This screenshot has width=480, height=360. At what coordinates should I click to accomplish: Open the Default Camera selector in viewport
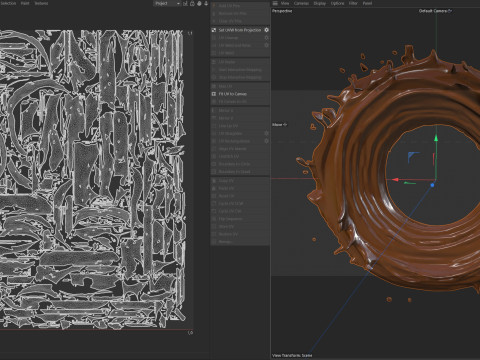(x=435, y=11)
